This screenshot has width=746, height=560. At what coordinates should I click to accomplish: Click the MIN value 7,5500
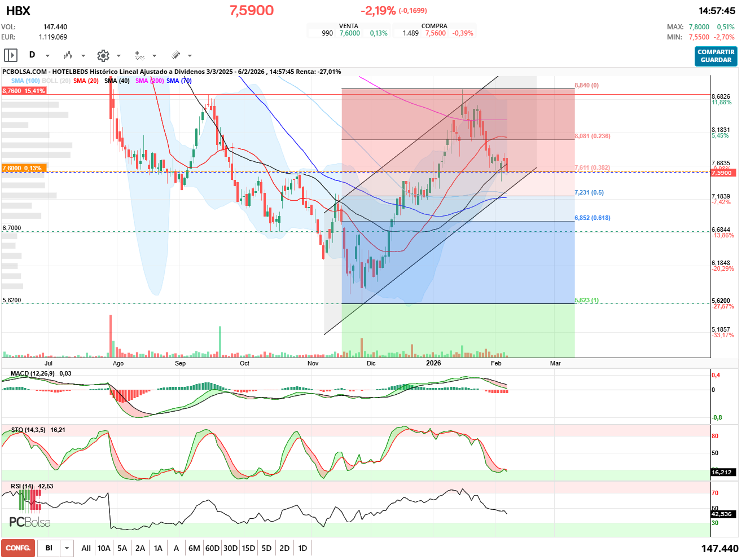click(699, 37)
